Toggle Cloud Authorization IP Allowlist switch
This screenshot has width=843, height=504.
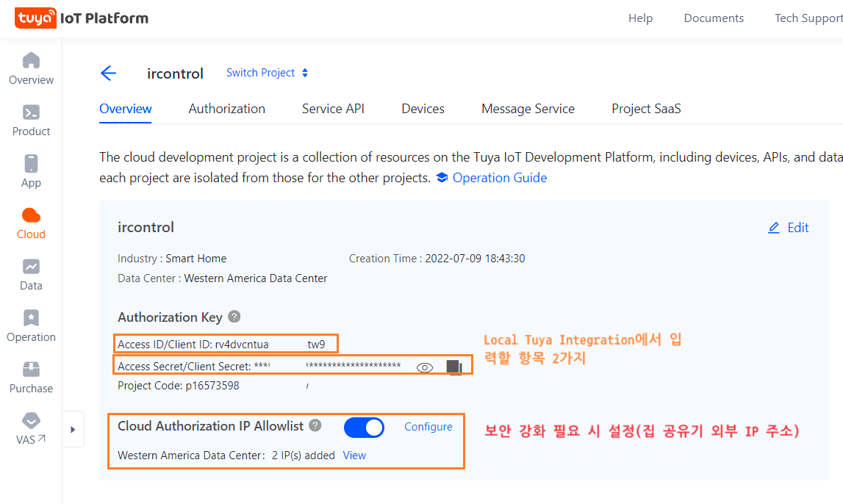(364, 428)
